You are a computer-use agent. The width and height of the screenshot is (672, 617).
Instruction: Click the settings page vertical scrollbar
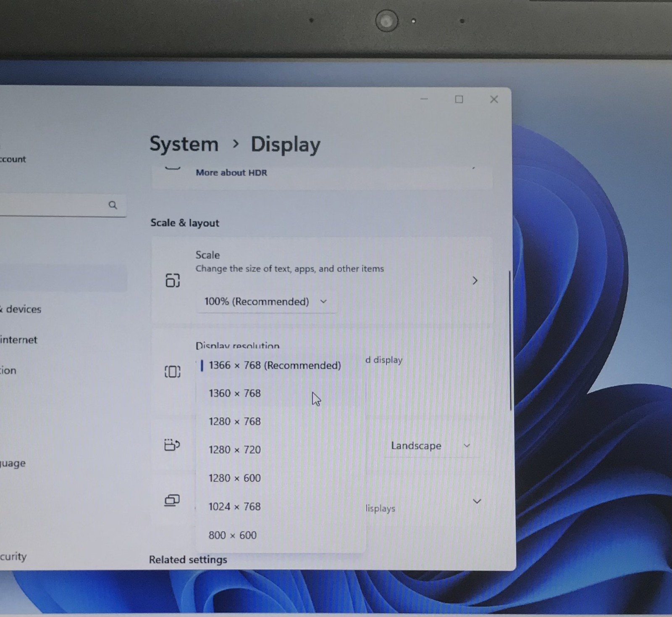(x=510, y=340)
